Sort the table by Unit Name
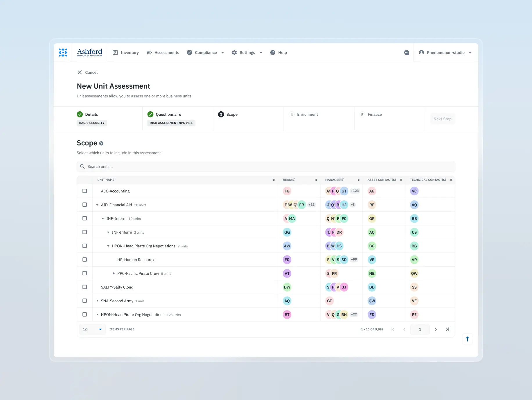 pyautogui.click(x=273, y=180)
